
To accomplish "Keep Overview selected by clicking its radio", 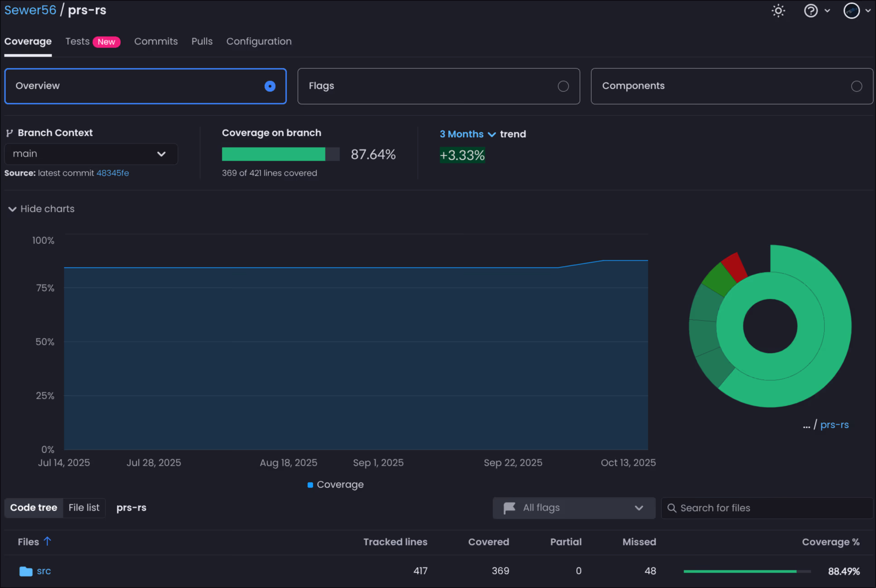I will (x=270, y=86).
